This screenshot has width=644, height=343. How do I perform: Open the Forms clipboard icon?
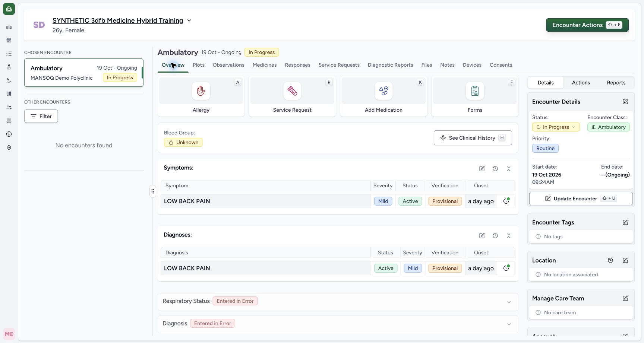click(475, 91)
